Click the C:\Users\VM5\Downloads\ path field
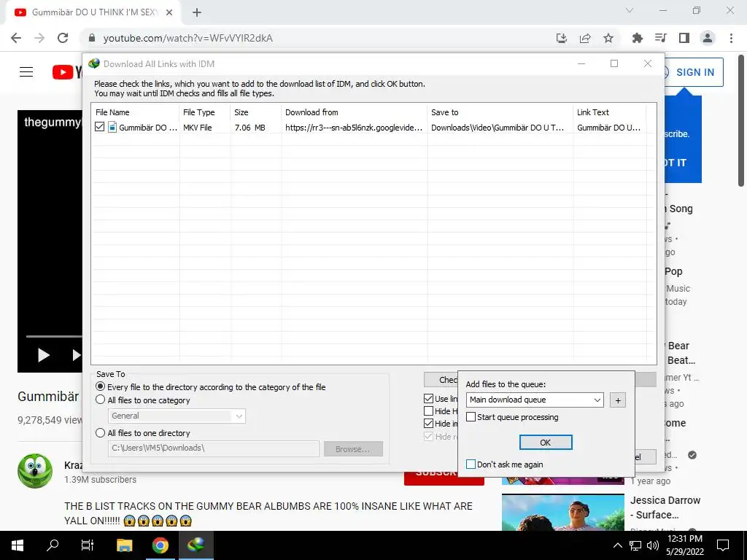 point(214,448)
